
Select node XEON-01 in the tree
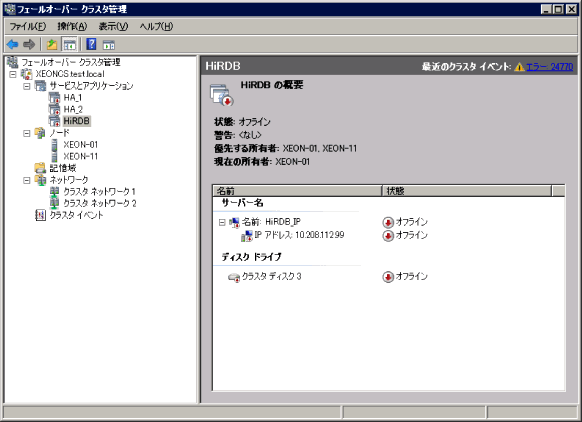coord(81,145)
